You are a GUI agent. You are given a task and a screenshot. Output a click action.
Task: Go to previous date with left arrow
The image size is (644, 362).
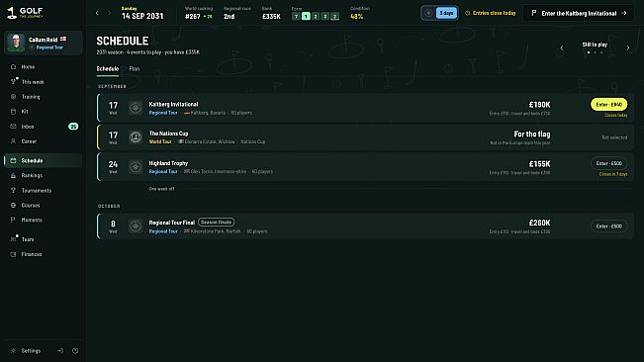click(97, 13)
